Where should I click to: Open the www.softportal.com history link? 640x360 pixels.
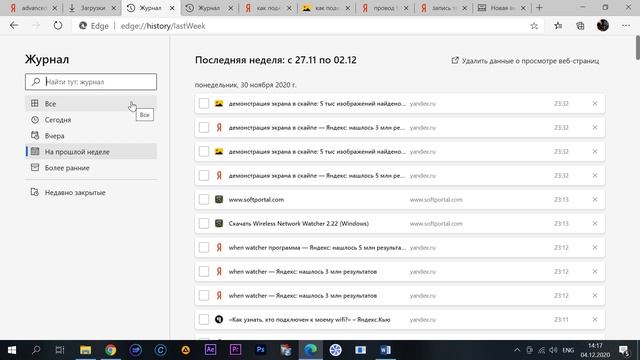tap(256, 200)
